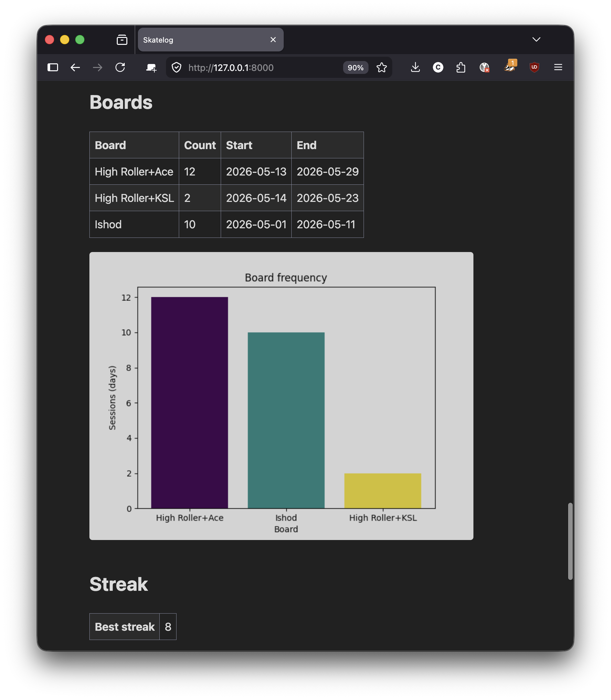
Task: Toggle the sidebar panel icon
Action: [53, 68]
